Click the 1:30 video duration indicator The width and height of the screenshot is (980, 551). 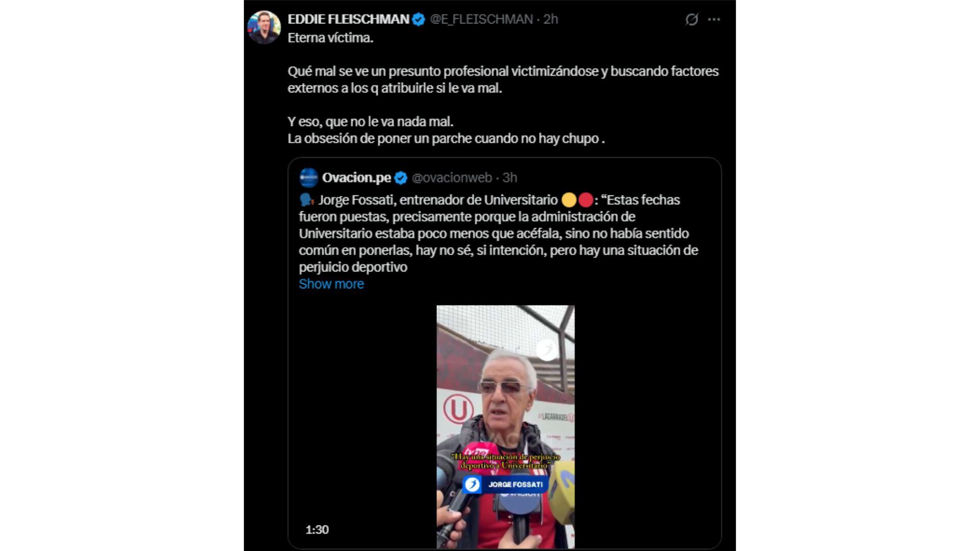click(x=316, y=531)
